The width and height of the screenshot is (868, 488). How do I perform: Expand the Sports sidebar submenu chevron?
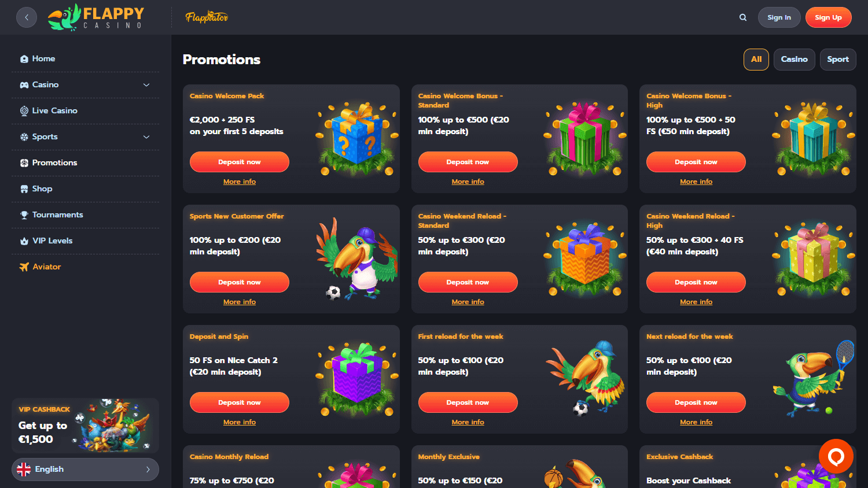pos(146,136)
